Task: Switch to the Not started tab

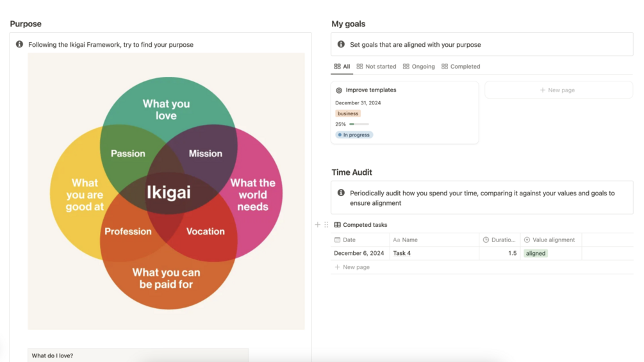Action: [x=376, y=67]
